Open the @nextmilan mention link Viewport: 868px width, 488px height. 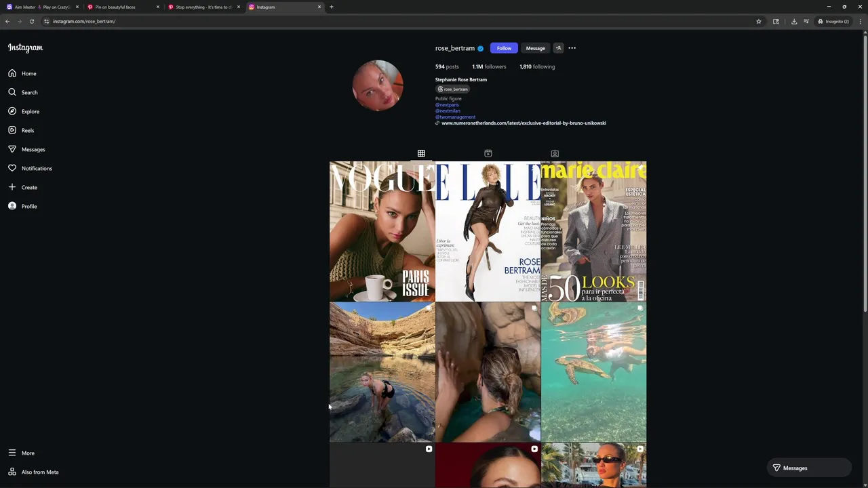[x=448, y=111]
